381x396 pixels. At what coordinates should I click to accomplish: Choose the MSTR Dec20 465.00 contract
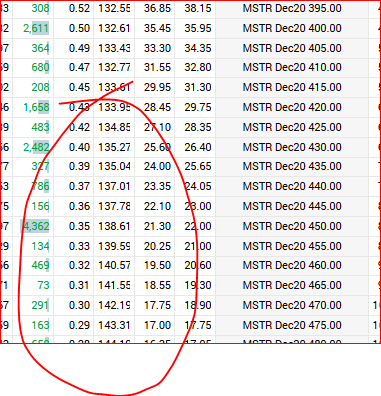tap(292, 285)
